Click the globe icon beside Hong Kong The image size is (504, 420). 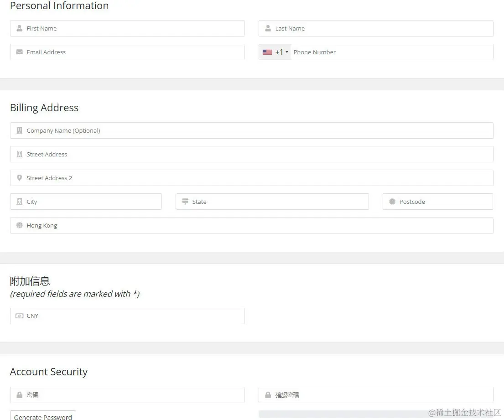(x=19, y=225)
